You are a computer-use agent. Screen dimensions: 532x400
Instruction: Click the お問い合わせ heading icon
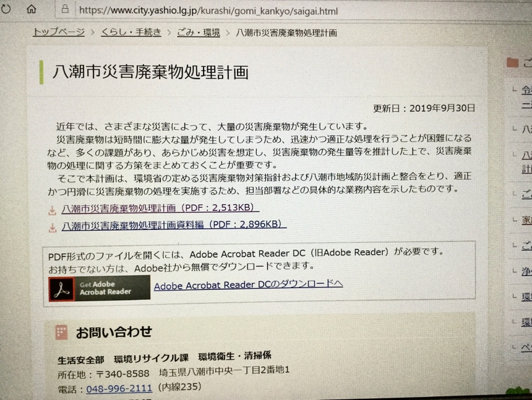pyautogui.click(x=61, y=332)
